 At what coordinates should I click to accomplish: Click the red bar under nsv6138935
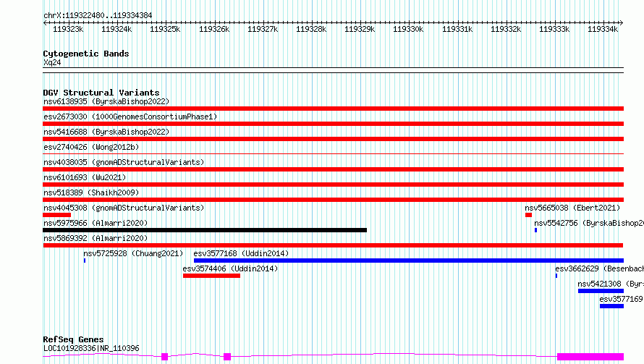(x=333, y=109)
